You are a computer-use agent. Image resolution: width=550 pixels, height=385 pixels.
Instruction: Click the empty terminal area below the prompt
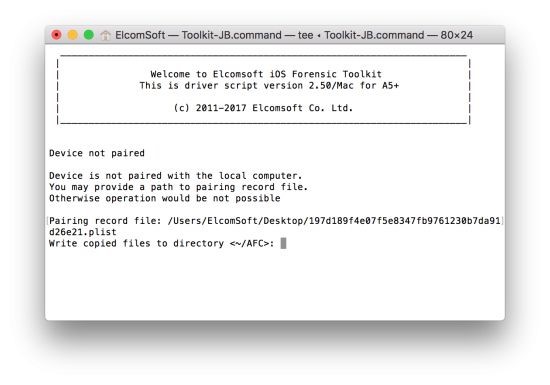pos(275,284)
